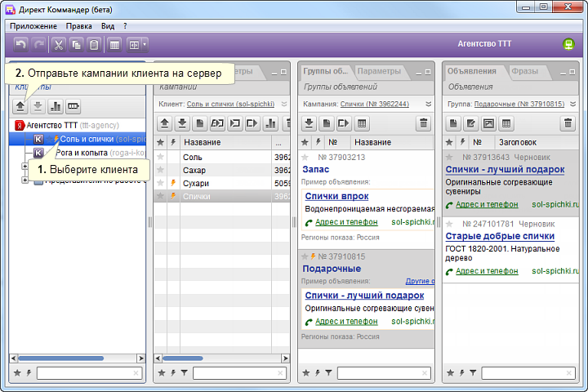The image size is (588, 392).
Task: Create a new campaign with the page icon
Action: (199, 123)
